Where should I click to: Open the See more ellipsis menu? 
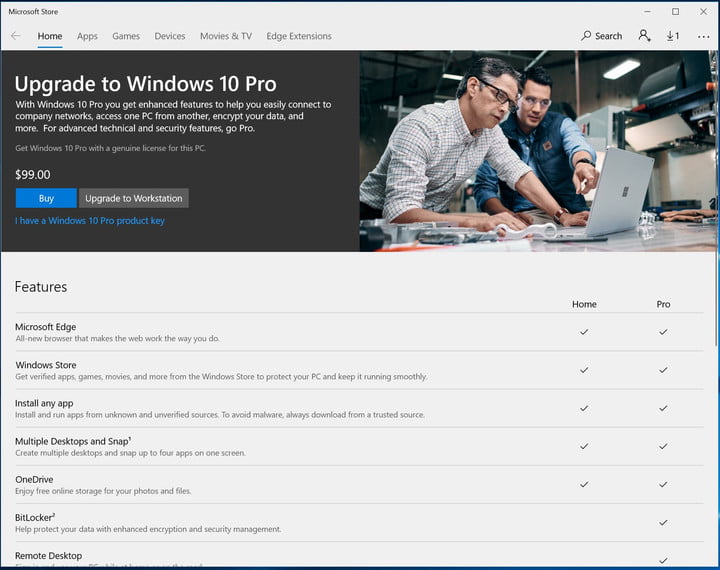703,36
